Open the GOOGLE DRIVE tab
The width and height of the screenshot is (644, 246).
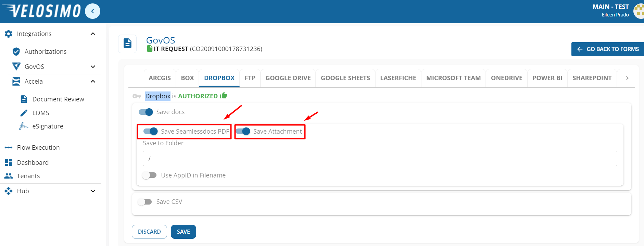click(x=288, y=78)
